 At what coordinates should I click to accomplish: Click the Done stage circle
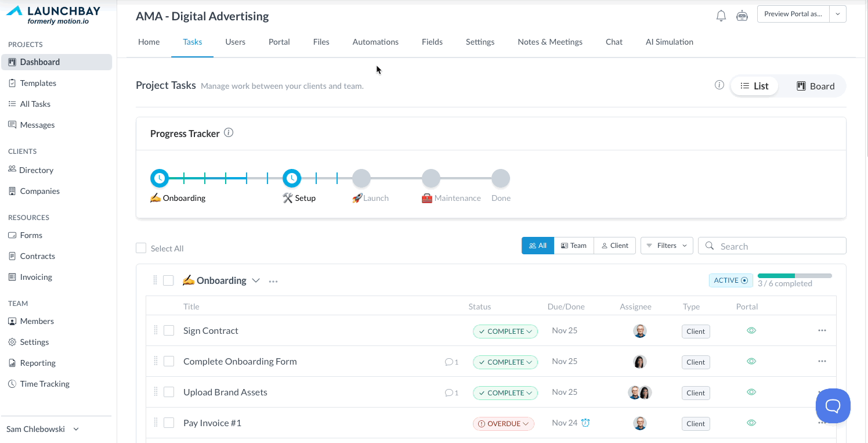click(501, 178)
